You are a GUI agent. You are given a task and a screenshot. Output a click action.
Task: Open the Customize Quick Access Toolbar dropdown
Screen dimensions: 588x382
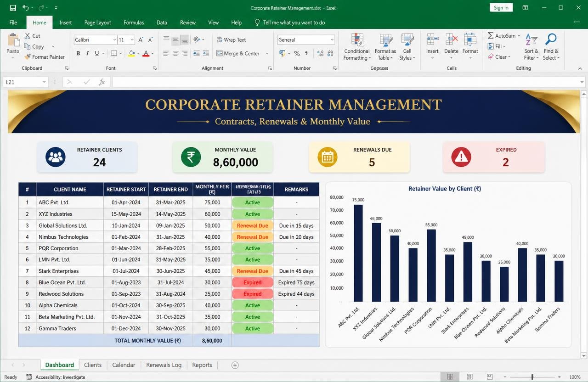[56, 8]
